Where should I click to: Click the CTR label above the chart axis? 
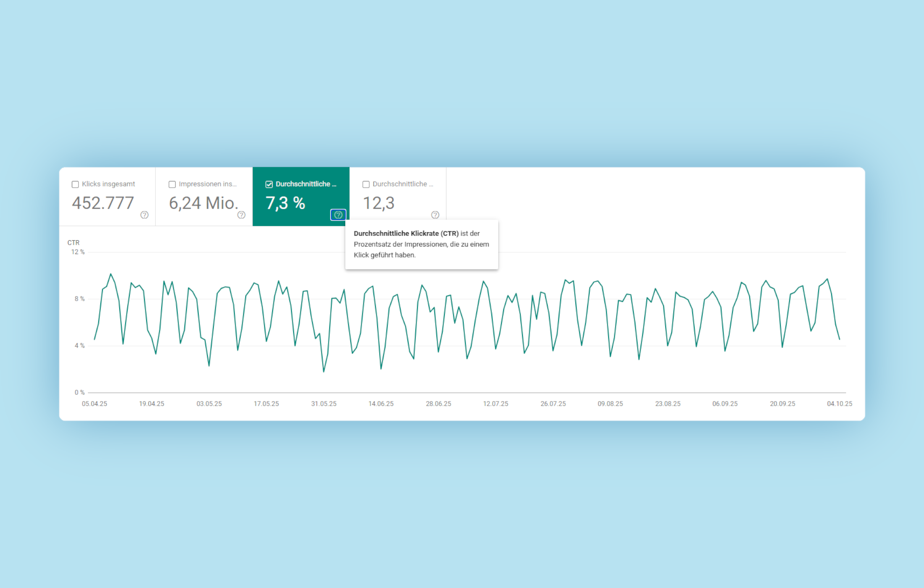tap(73, 242)
